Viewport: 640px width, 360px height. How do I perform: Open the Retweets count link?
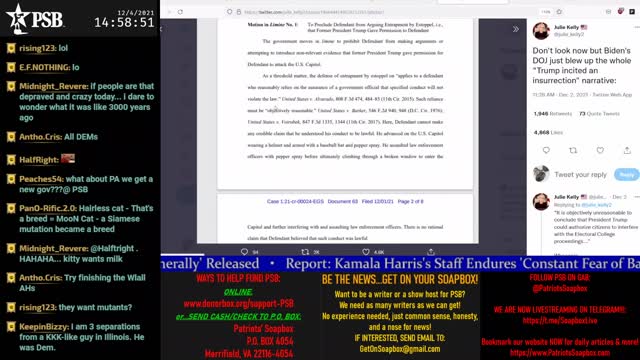(553, 113)
